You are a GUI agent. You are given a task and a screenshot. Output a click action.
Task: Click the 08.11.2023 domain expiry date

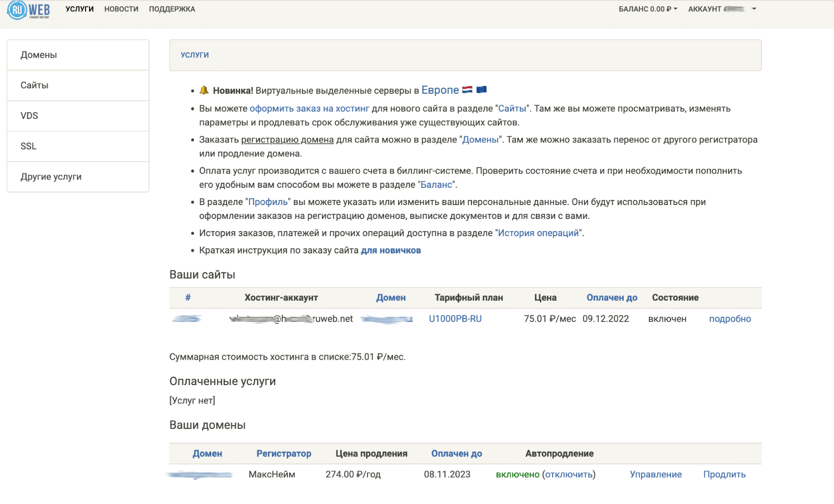(447, 475)
